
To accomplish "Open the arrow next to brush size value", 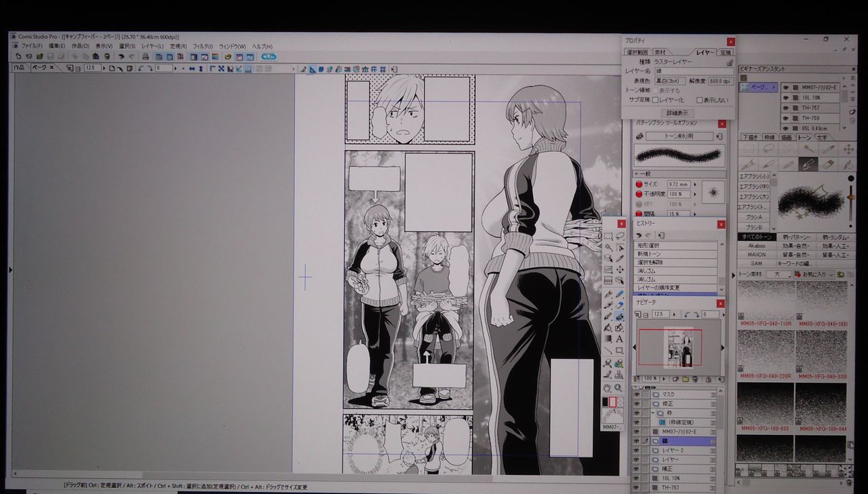I will point(694,184).
